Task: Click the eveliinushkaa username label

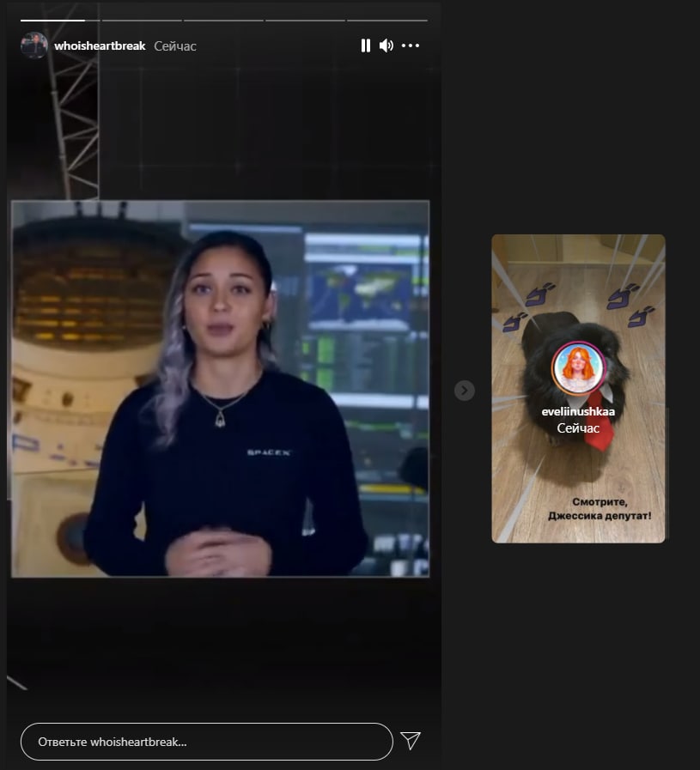Action: click(578, 411)
